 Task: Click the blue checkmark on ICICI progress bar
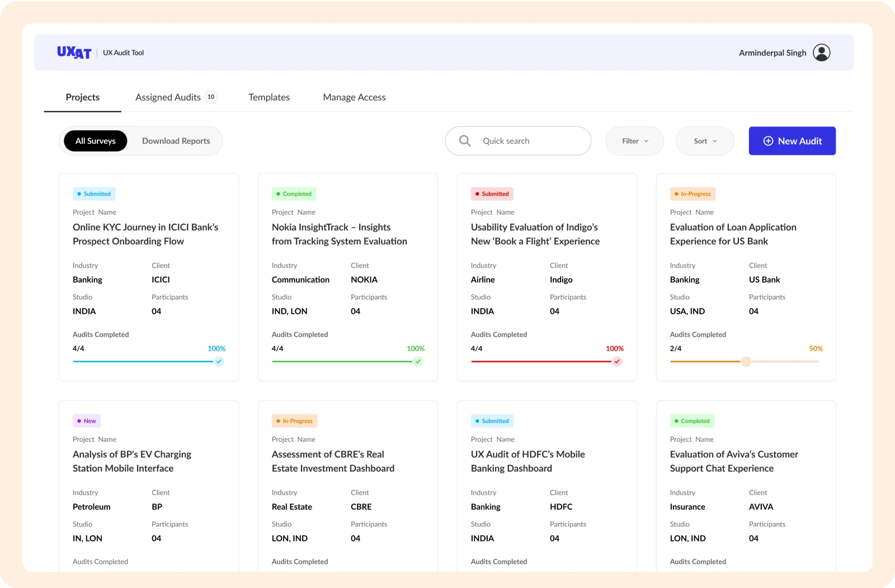219,361
